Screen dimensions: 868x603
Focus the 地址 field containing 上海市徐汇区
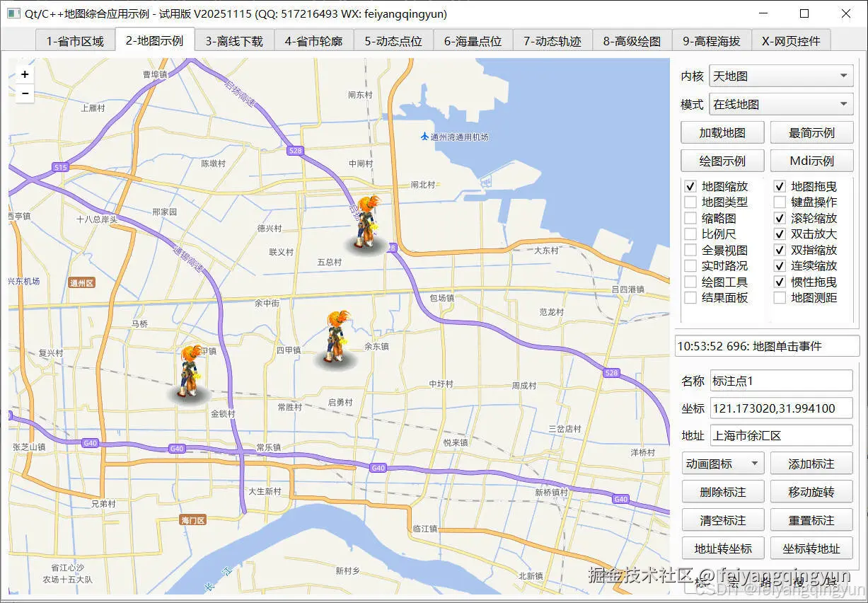coord(781,435)
